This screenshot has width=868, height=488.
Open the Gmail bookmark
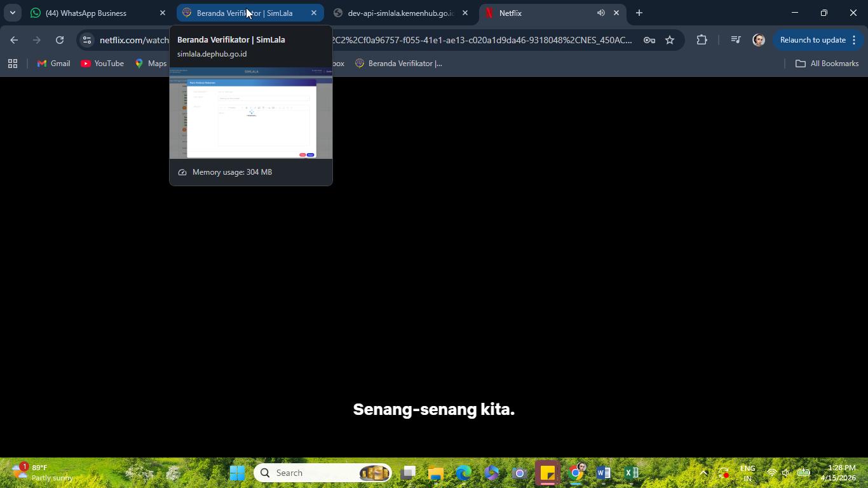[54, 64]
